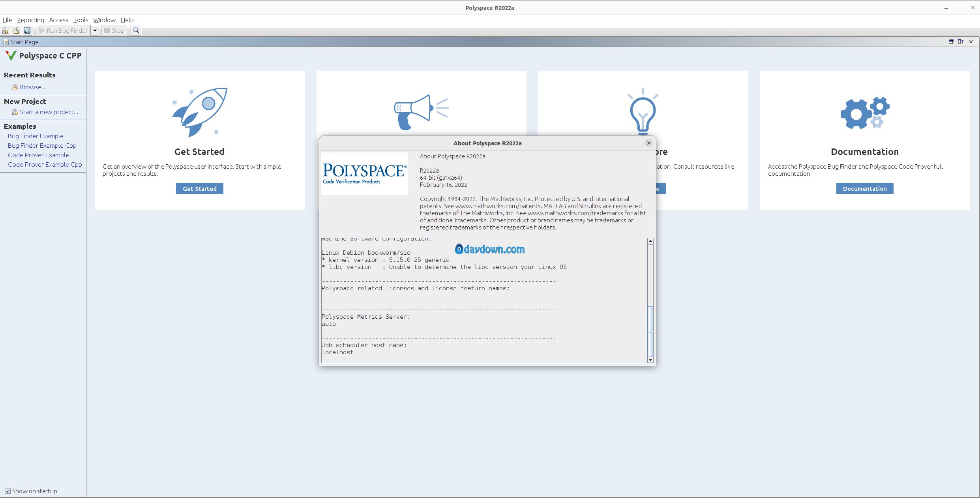The image size is (980, 498).
Task: Close the About Polyspace R2022a dialog
Action: coord(648,143)
